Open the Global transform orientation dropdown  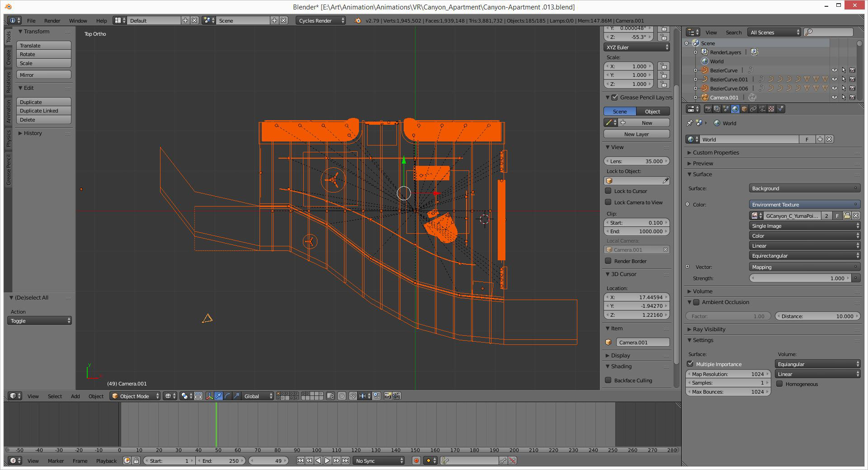click(x=258, y=396)
